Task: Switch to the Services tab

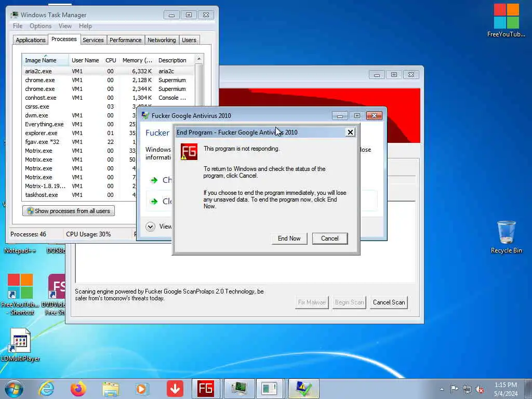Action: pyautogui.click(x=93, y=40)
